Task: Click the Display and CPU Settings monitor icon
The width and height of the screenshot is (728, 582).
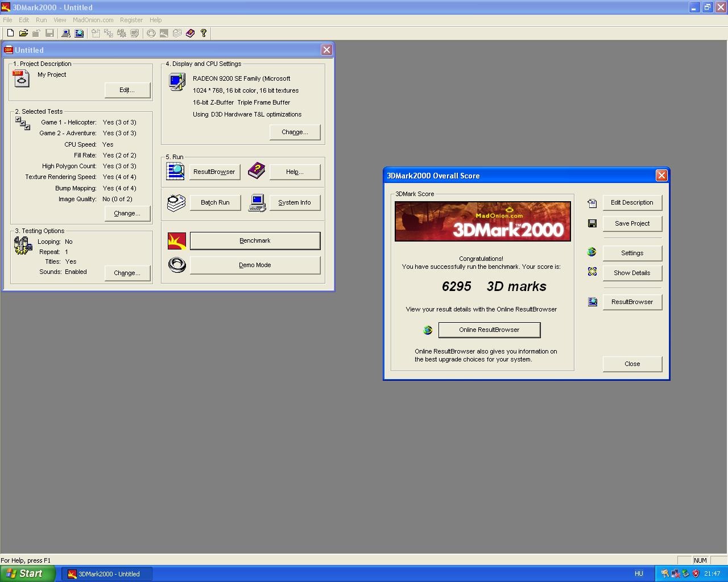Action: point(177,82)
